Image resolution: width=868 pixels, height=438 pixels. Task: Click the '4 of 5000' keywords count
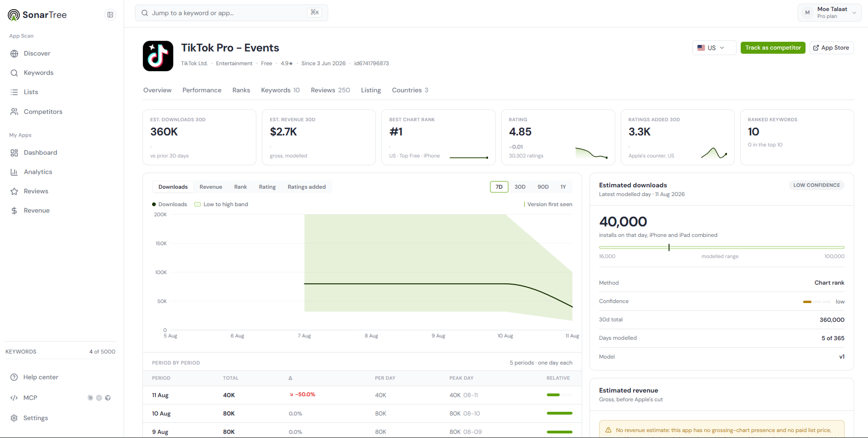(x=102, y=352)
